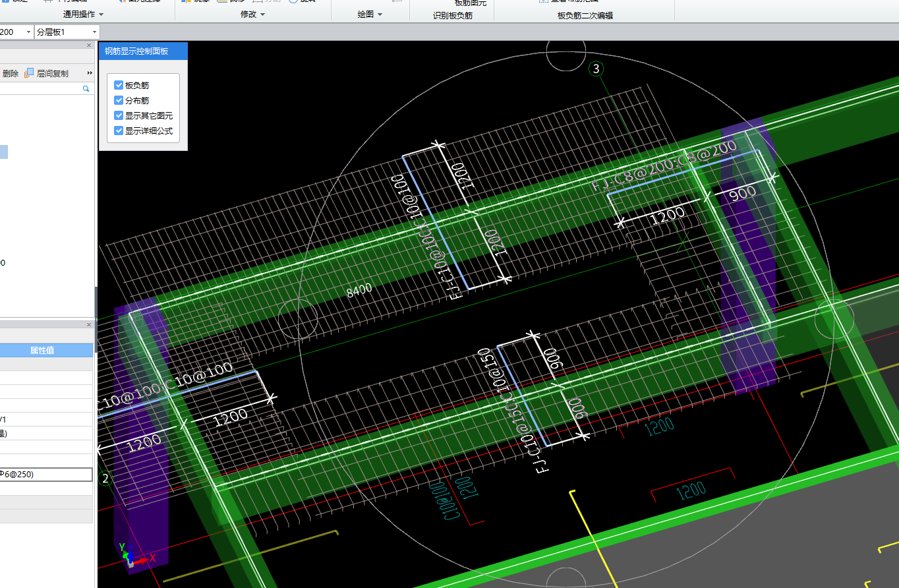Click the axis grid bubble labeled 3
The height and width of the screenshot is (588, 899).
click(596, 69)
